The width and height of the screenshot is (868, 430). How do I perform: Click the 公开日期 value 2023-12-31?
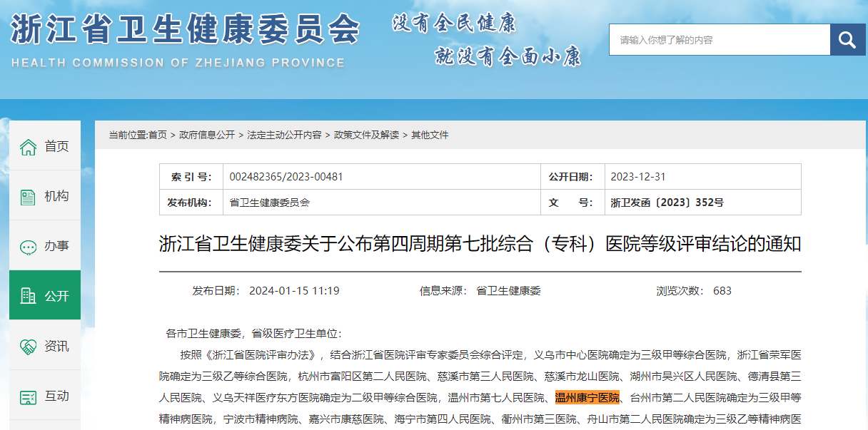click(x=638, y=177)
